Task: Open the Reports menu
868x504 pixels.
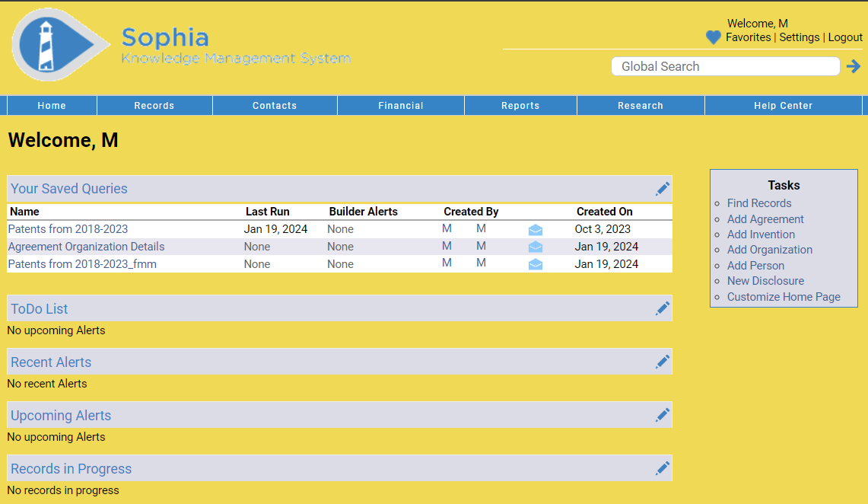Action: [520, 106]
